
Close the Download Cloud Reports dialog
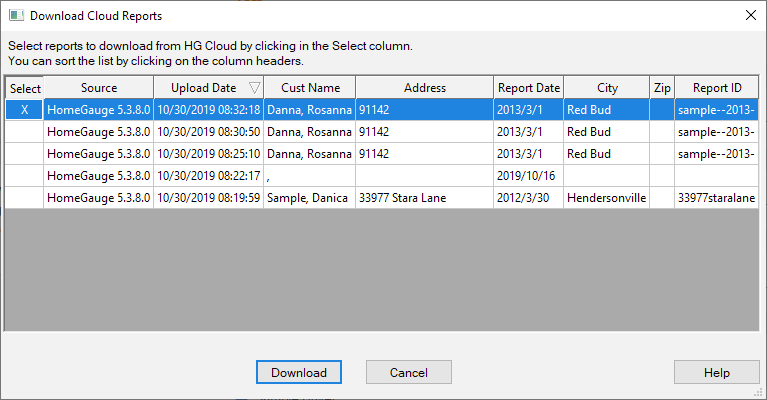tap(749, 16)
